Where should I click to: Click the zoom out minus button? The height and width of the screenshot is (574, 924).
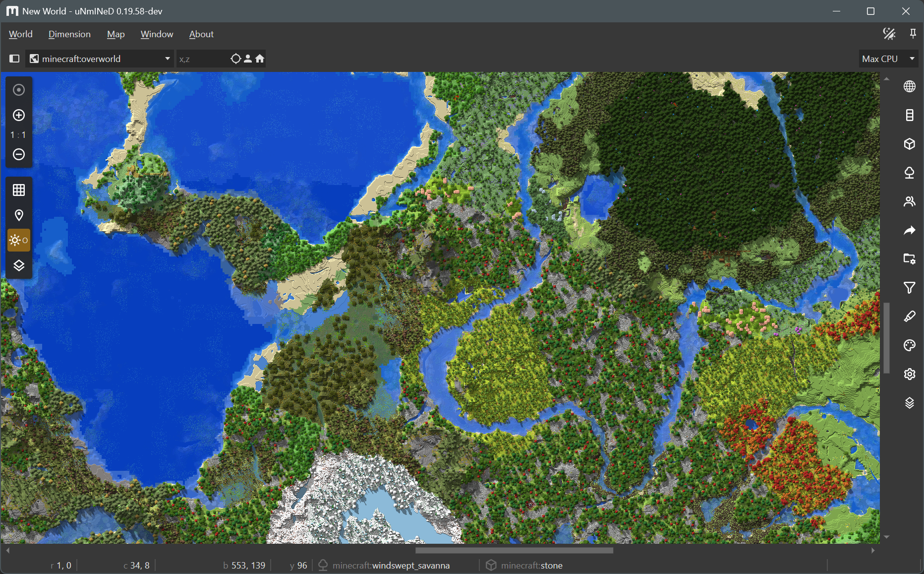click(19, 154)
